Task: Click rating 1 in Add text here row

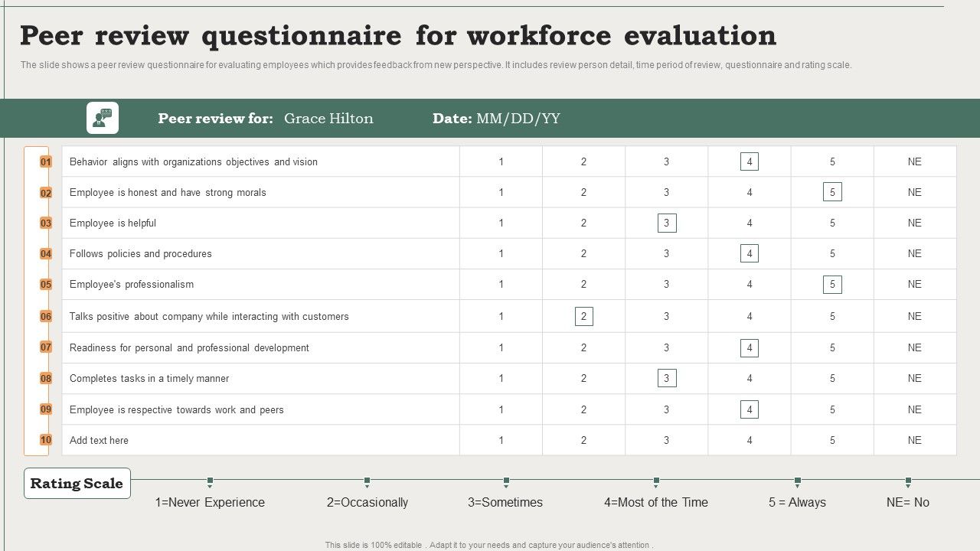Action: 501,440
